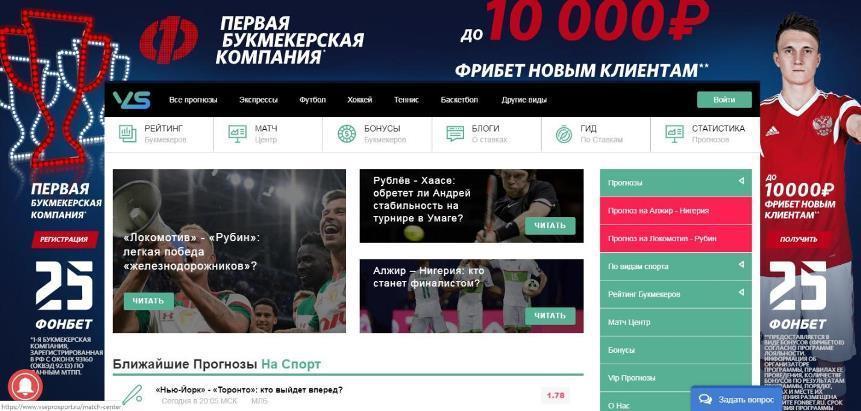Click the Задать вопрос chat widget
Image resolution: width=861 pixels, height=411 pixels.
pyautogui.click(x=736, y=399)
